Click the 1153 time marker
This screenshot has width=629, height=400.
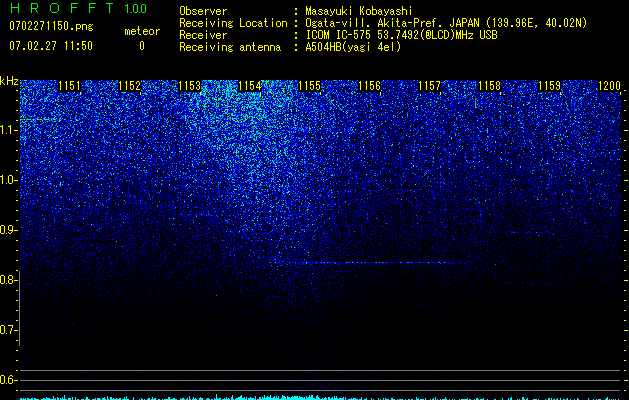189,86
